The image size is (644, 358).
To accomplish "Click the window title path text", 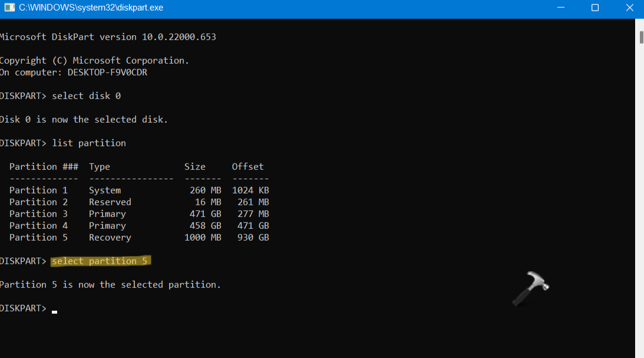I will tap(91, 8).
